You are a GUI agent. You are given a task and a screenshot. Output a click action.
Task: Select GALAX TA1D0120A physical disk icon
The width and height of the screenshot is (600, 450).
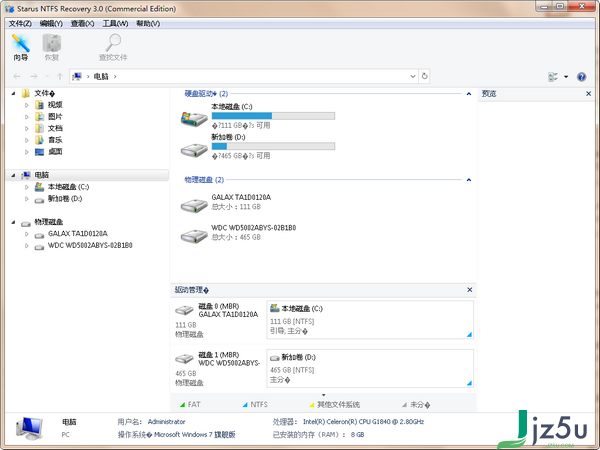[x=194, y=205]
